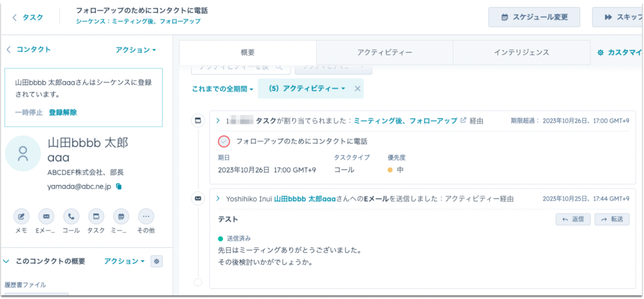Screen dimensions: 644x299
Task: Click the contact avatar thumbnail
Action: point(23,154)
